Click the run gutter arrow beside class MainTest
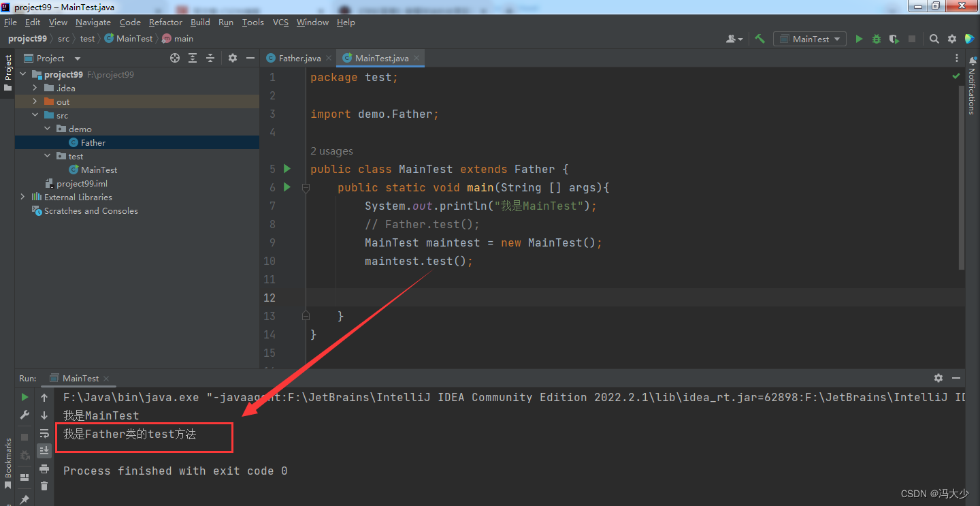Screen dimensions: 980x506 point(287,168)
